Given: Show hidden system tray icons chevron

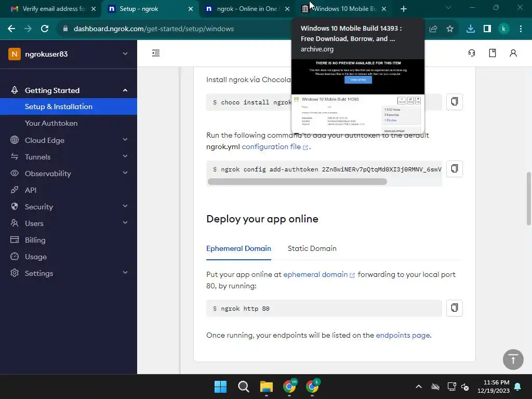Looking at the screenshot, I should click(x=419, y=387).
